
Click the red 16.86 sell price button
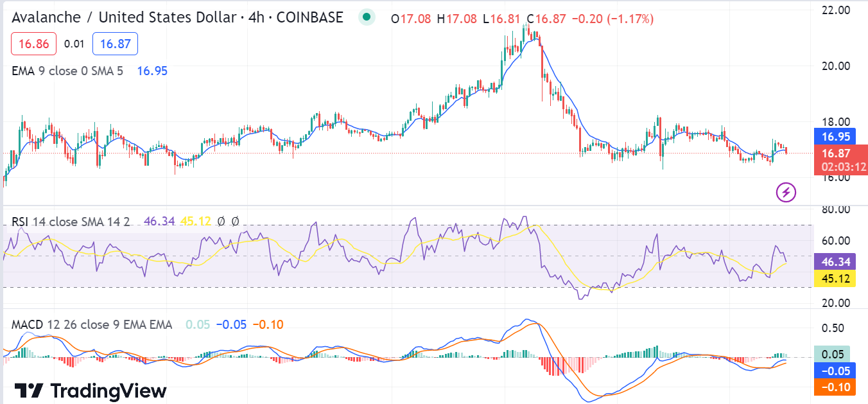[33, 44]
